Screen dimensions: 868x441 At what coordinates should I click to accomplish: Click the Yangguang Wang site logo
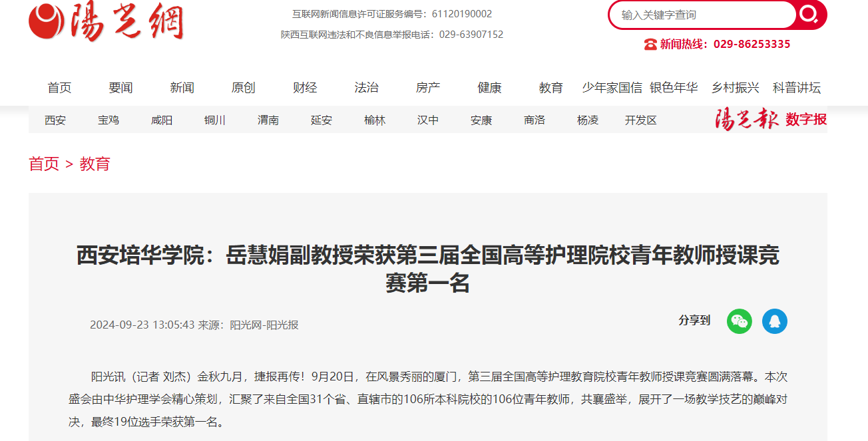pyautogui.click(x=106, y=22)
